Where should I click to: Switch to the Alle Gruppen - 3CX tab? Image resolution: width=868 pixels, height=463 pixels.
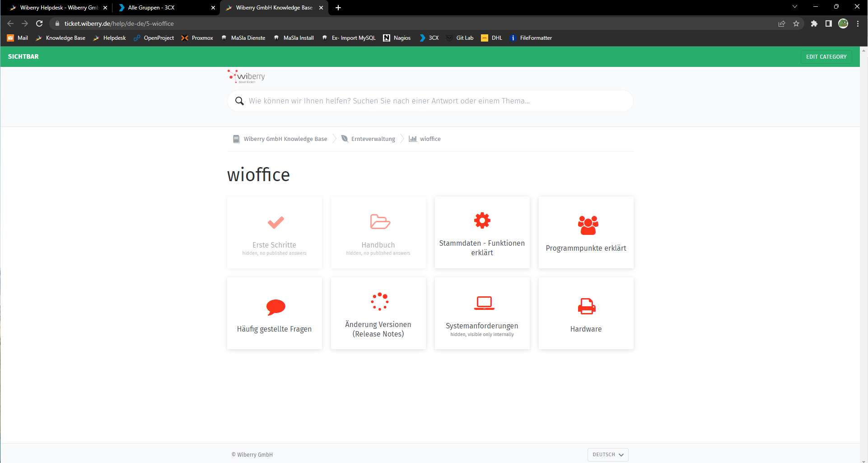[x=165, y=8]
